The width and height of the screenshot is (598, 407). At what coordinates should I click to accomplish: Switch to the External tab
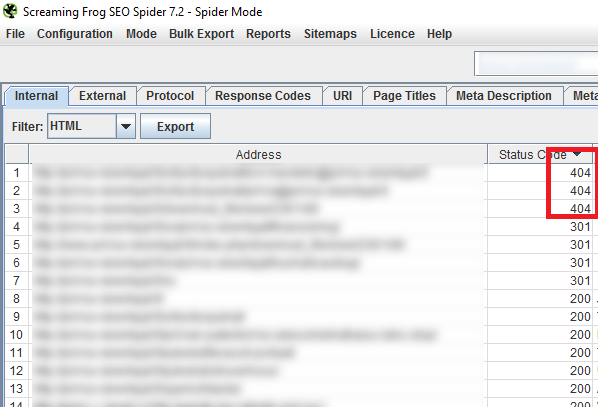102,96
